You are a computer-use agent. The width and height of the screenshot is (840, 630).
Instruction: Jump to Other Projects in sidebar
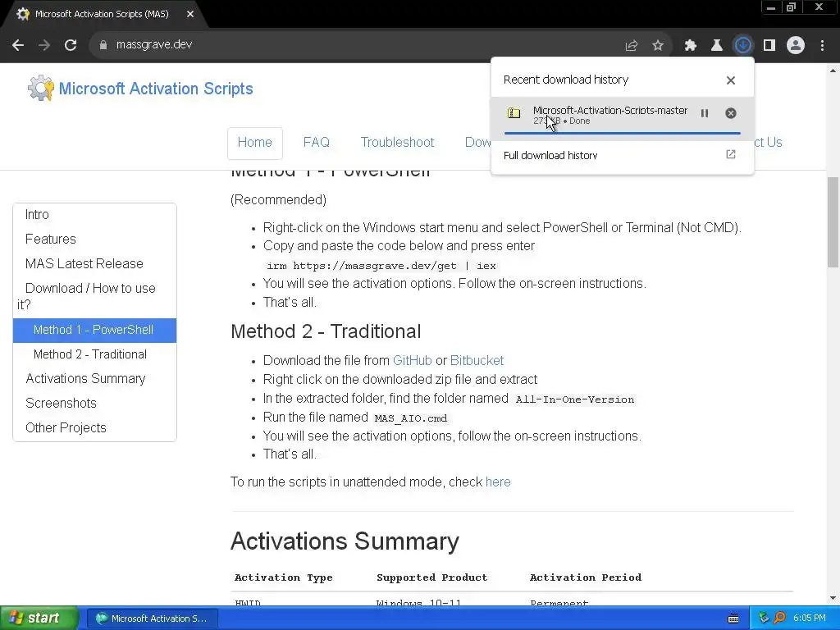66,428
